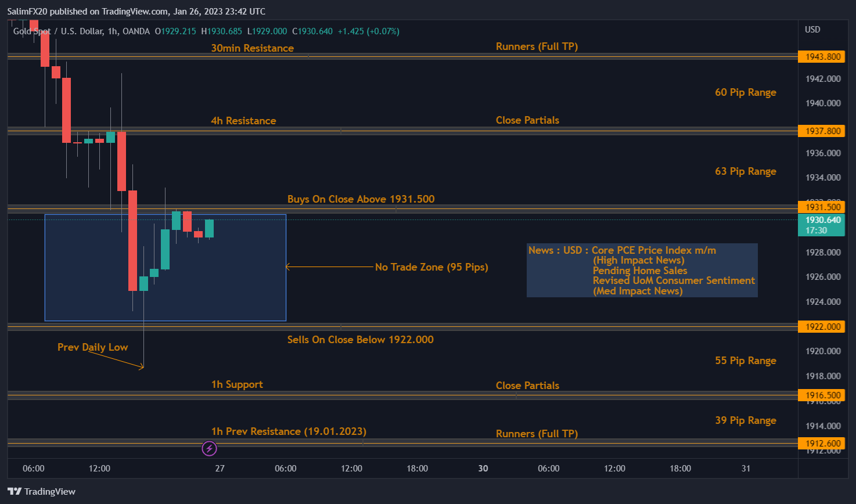Open the SalimFX20 author name in the header

[x=28, y=11]
